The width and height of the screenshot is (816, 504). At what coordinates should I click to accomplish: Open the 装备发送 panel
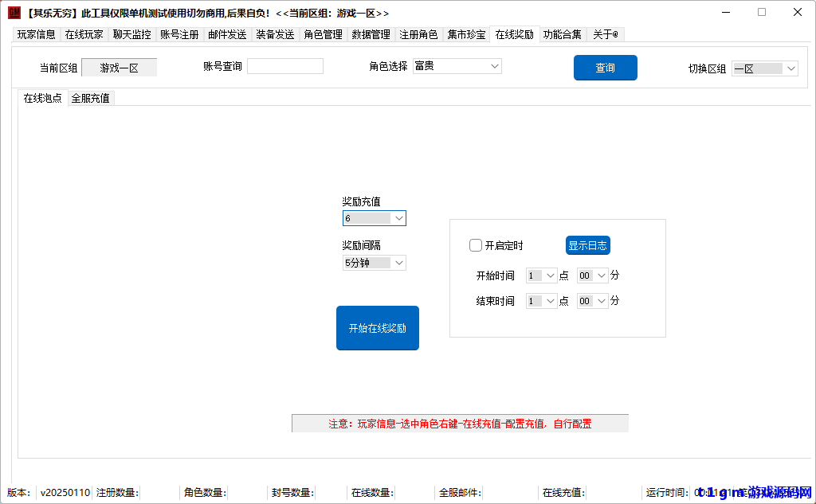[x=275, y=34]
